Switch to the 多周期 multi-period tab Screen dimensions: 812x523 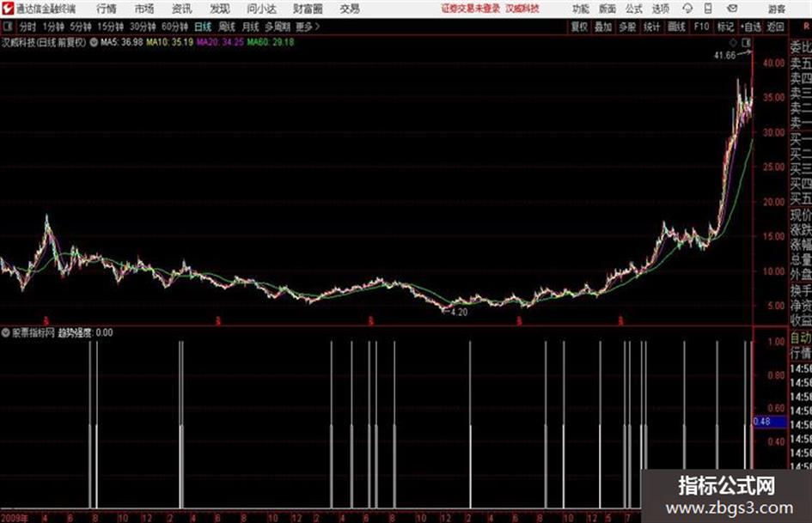pyautogui.click(x=278, y=27)
